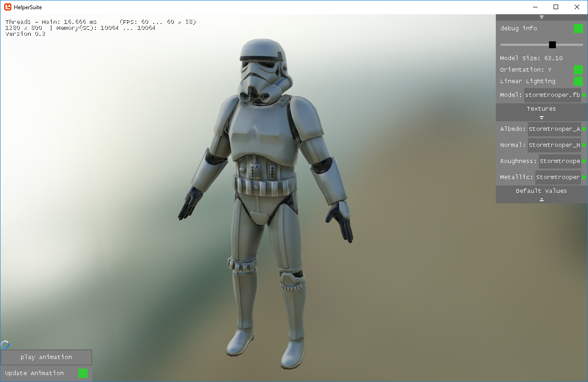
Task: Toggle the Orientation: Y checkbox
Action: click(578, 70)
